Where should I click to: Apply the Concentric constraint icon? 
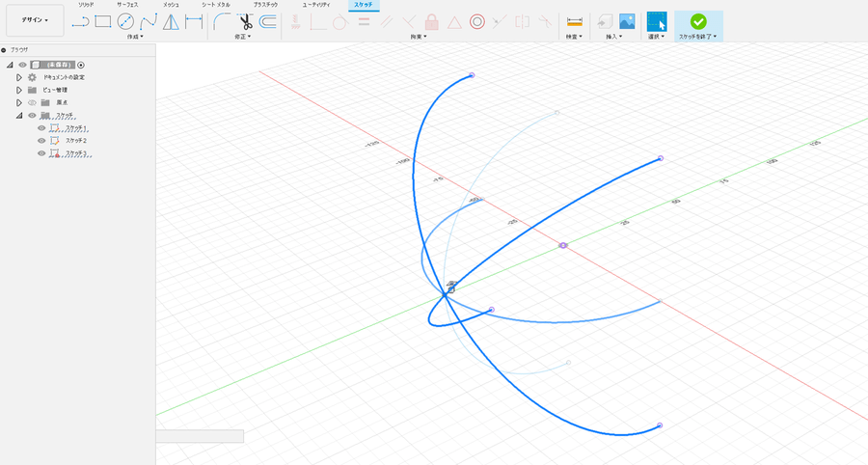point(477,22)
